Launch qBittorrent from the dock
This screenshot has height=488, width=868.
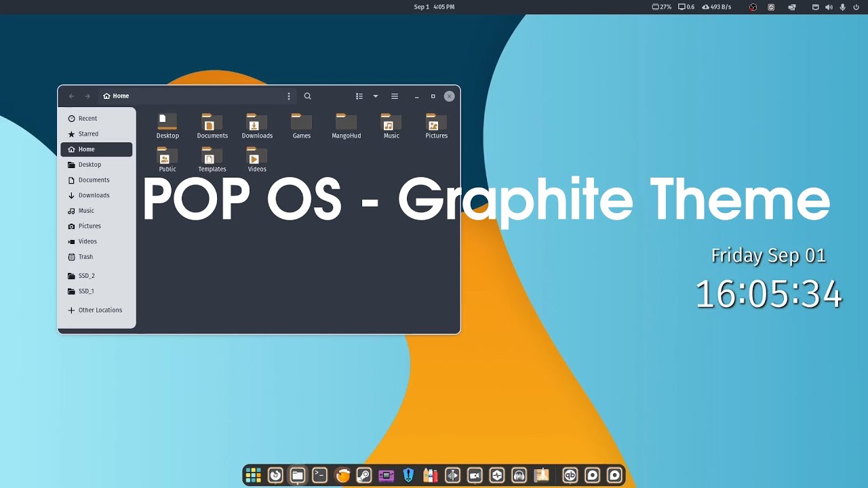(x=570, y=475)
